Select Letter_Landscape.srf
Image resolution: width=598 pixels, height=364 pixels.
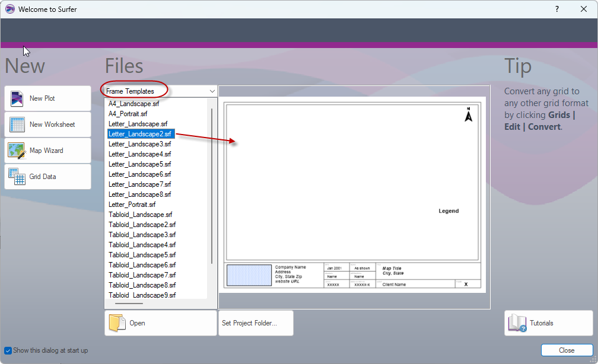(138, 124)
